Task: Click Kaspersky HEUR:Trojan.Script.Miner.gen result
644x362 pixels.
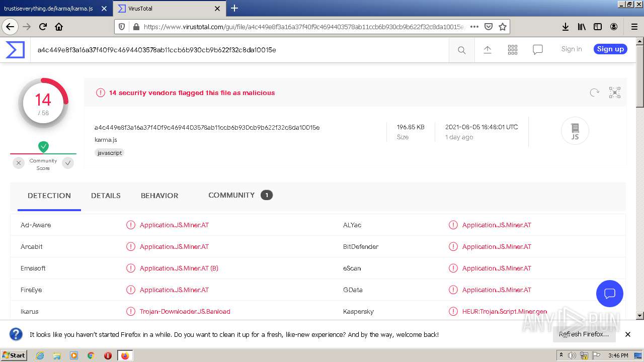Action: 505,311
